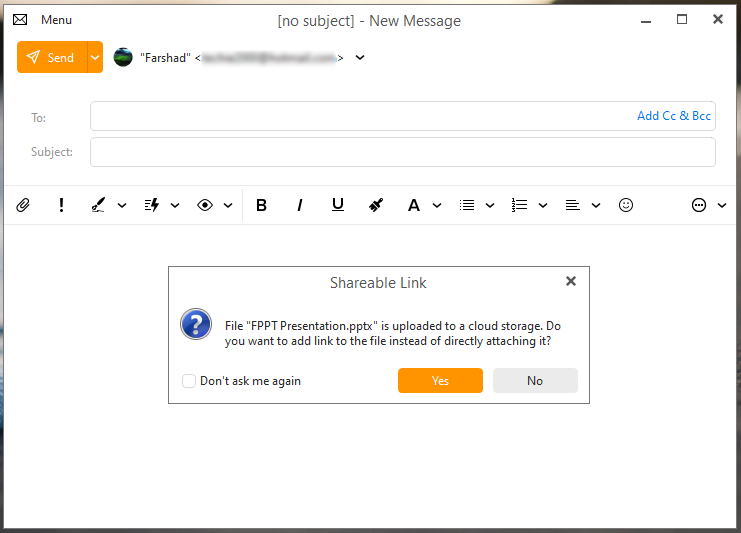This screenshot has width=741, height=533.
Task: Expand the font options dropdown arrow
Action: [x=437, y=205]
